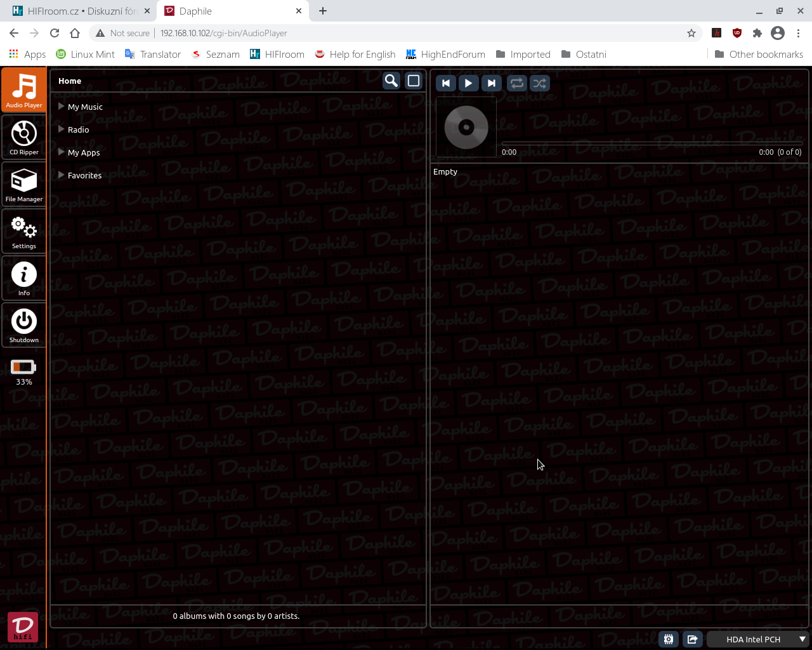Toggle shuffle mode
812x650 pixels.
point(540,83)
